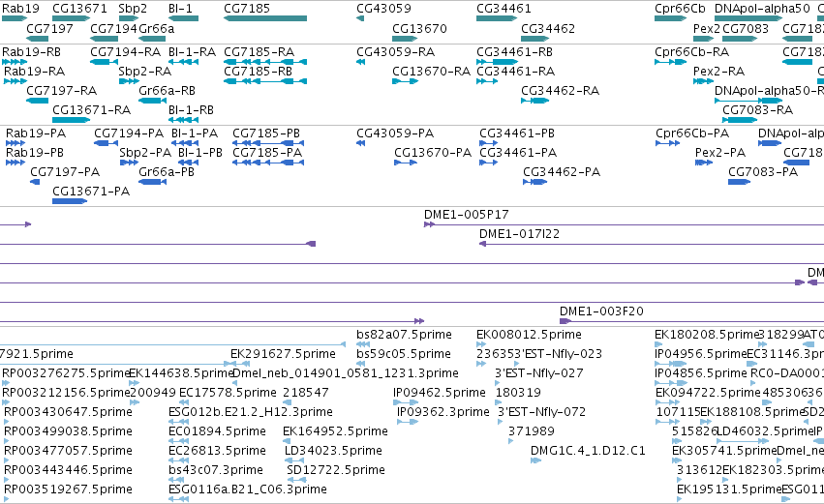The width and height of the screenshot is (824, 504).
Task: Select the Gr66a gene label
Action: pos(156,28)
